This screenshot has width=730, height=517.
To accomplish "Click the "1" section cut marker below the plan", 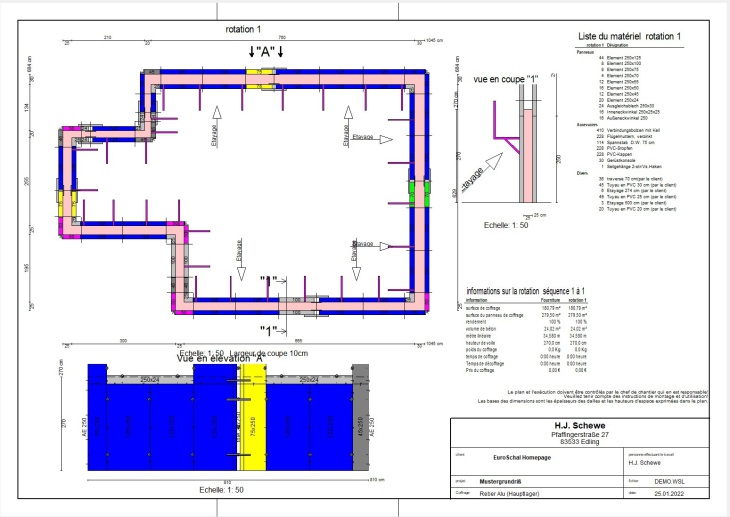I will [x=268, y=329].
